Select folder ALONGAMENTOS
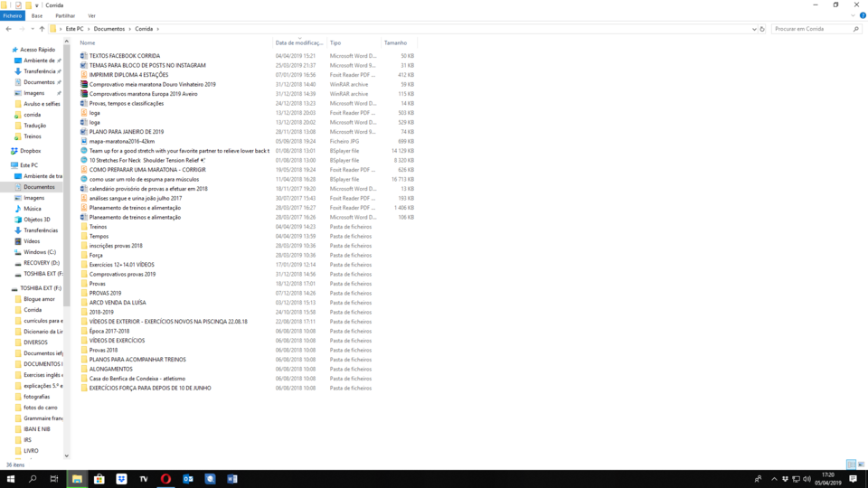Viewport: 868px width, 488px height. 110,369
